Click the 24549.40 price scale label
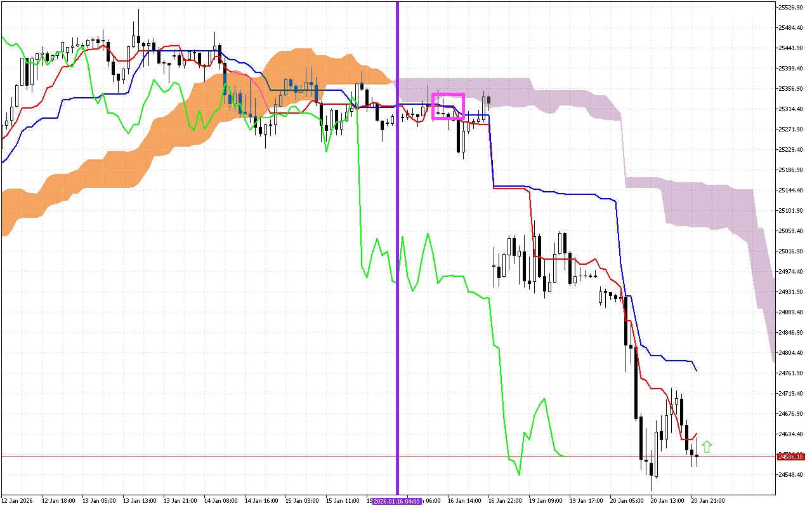This screenshot has width=812, height=508. tap(790, 473)
